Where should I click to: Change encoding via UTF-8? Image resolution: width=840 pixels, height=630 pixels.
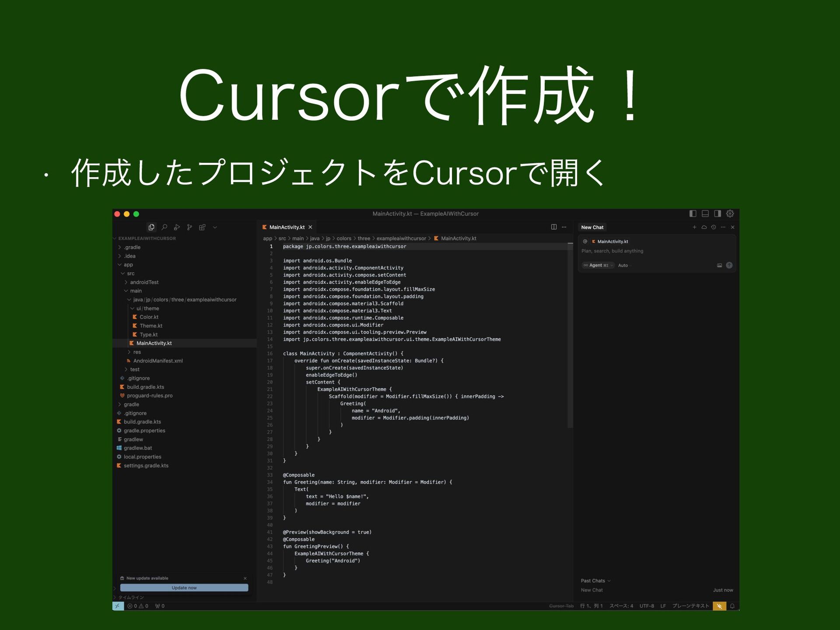647,606
